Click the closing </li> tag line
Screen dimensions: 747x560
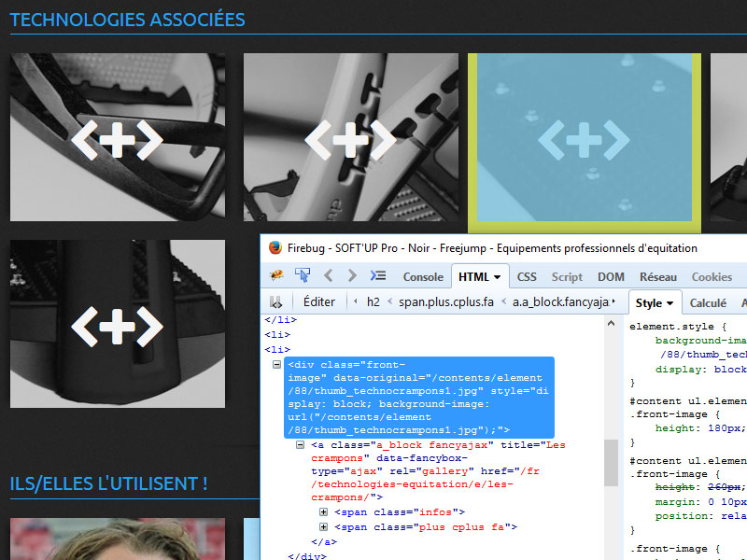281,319
